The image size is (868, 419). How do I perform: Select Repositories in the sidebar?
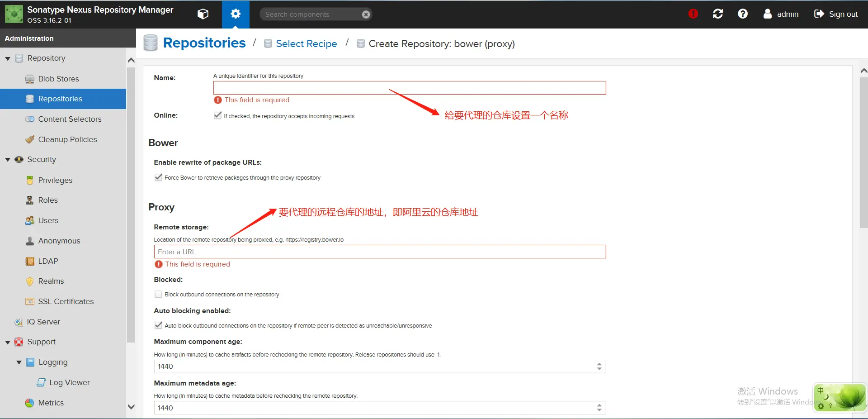coord(63,99)
